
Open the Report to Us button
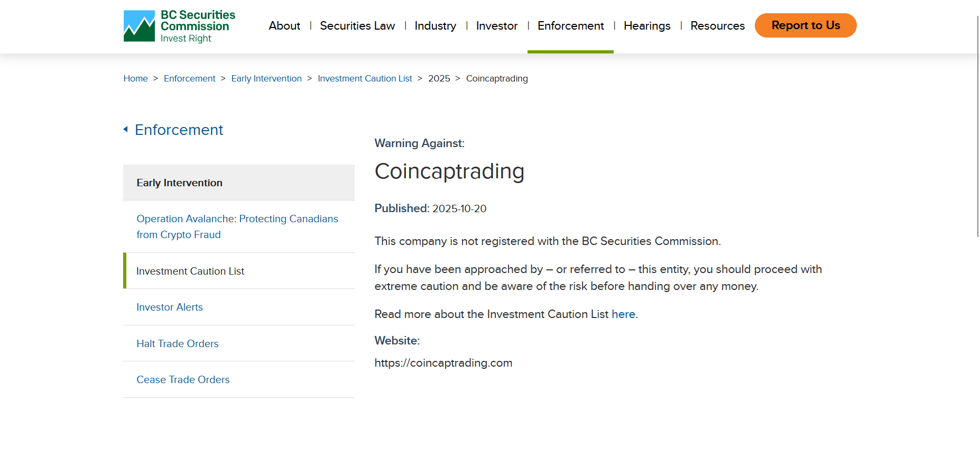[805, 25]
